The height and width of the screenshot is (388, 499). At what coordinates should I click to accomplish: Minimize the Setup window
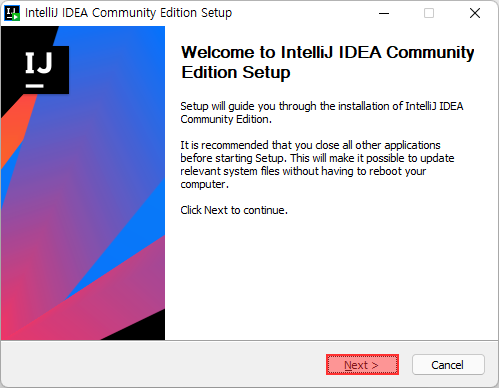384,13
